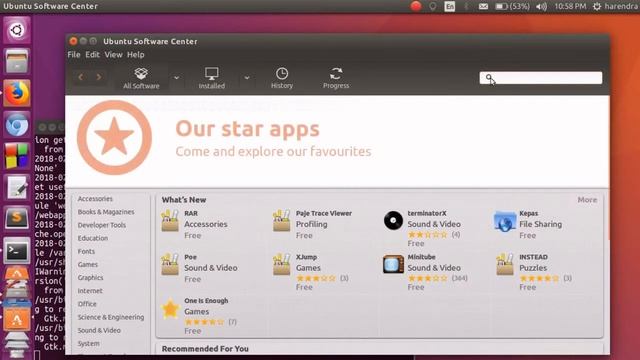The image size is (640, 360).
Task: Select the Fonts category
Action: 86,251
